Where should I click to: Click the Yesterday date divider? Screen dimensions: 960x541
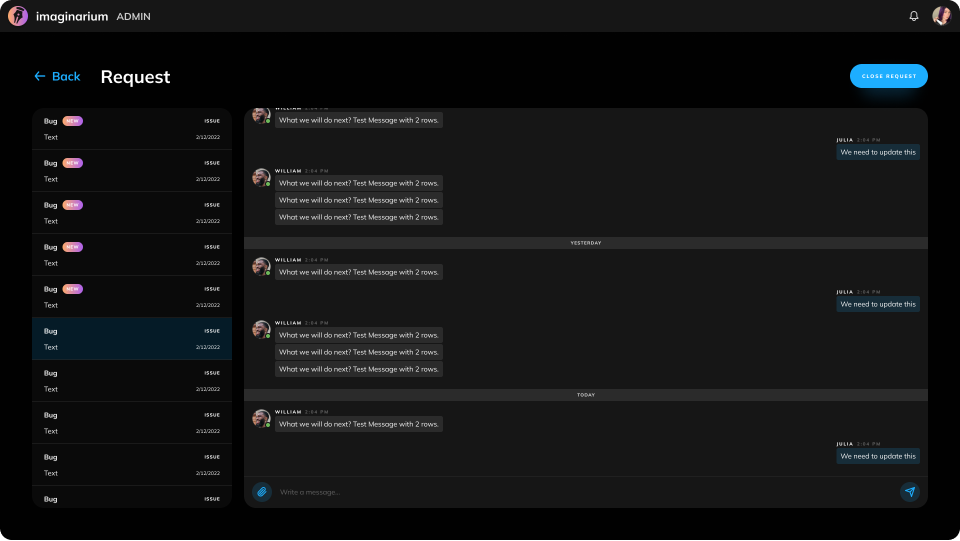pyautogui.click(x=586, y=243)
